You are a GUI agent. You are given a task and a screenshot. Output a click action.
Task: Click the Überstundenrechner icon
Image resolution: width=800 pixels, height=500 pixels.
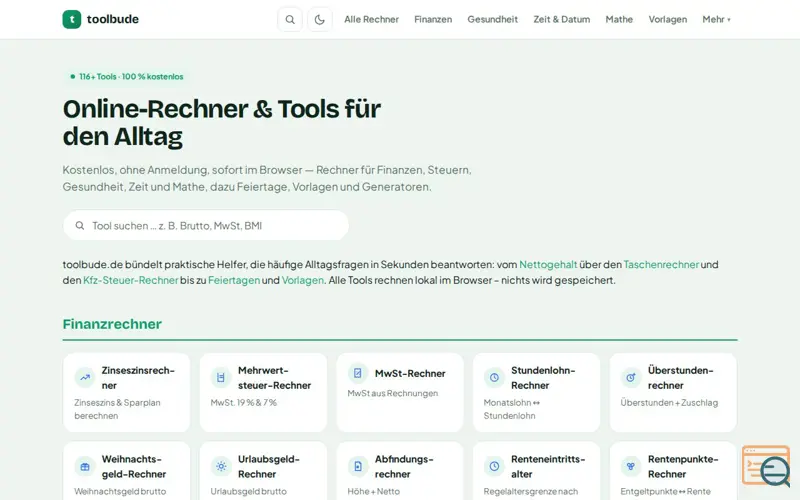[x=631, y=378]
